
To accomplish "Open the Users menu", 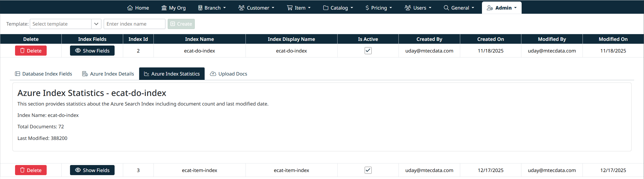I will (x=418, y=8).
